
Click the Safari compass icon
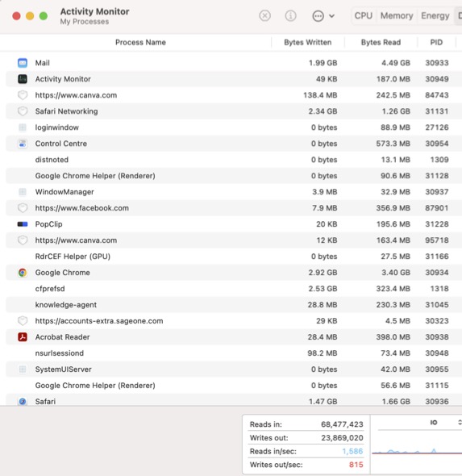[x=23, y=401]
